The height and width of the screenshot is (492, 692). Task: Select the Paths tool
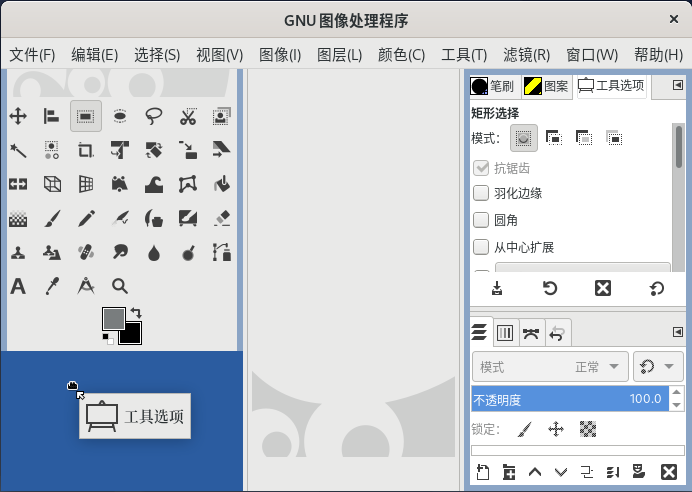tap(222, 252)
